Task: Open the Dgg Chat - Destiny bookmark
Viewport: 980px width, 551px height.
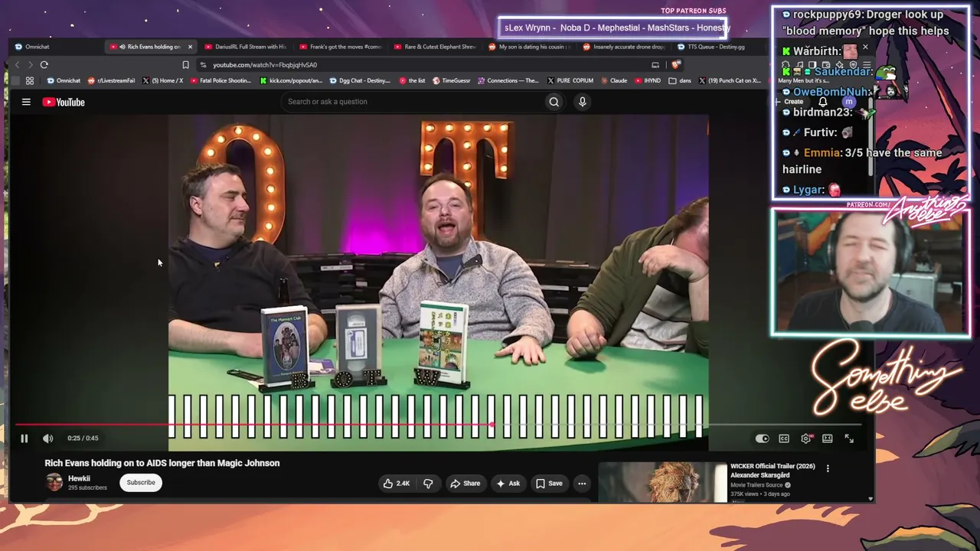Action: point(360,80)
